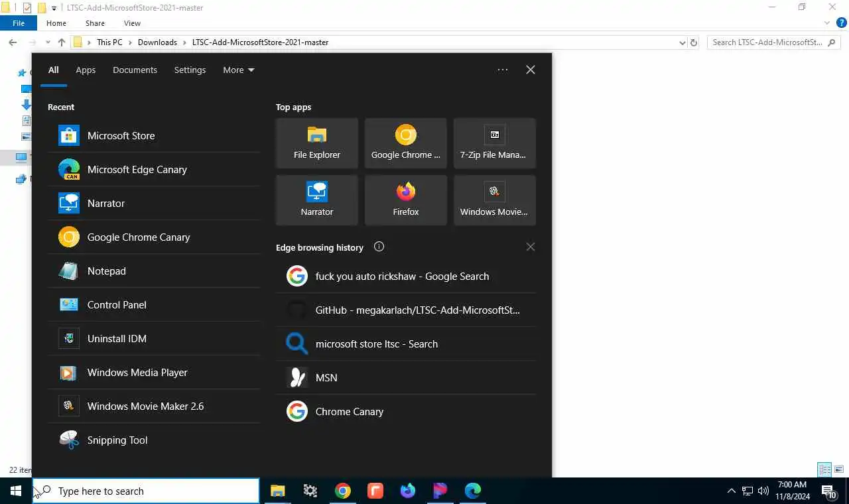Select Downloads in address breadcrumb

[157, 42]
